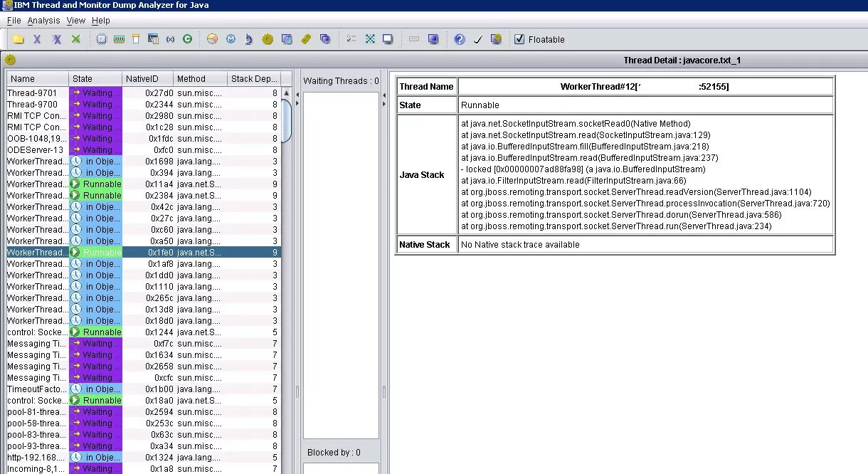
Task: Sort by the Stack Depth column header
Action: coord(254,79)
